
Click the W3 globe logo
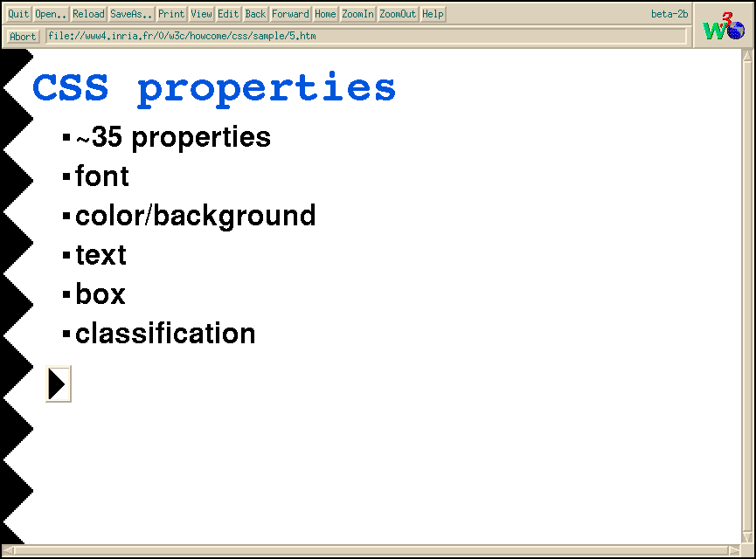pyautogui.click(x=724, y=26)
